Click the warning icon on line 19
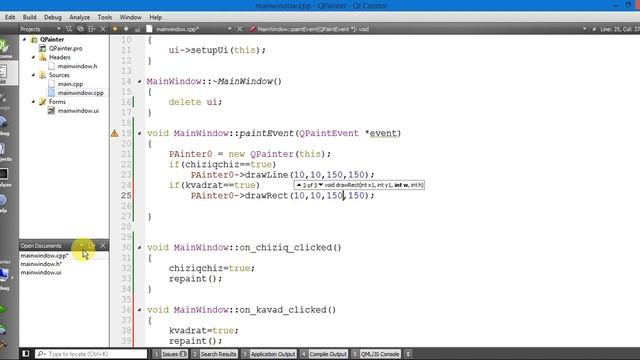This screenshot has height=360, width=640. [115, 133]
